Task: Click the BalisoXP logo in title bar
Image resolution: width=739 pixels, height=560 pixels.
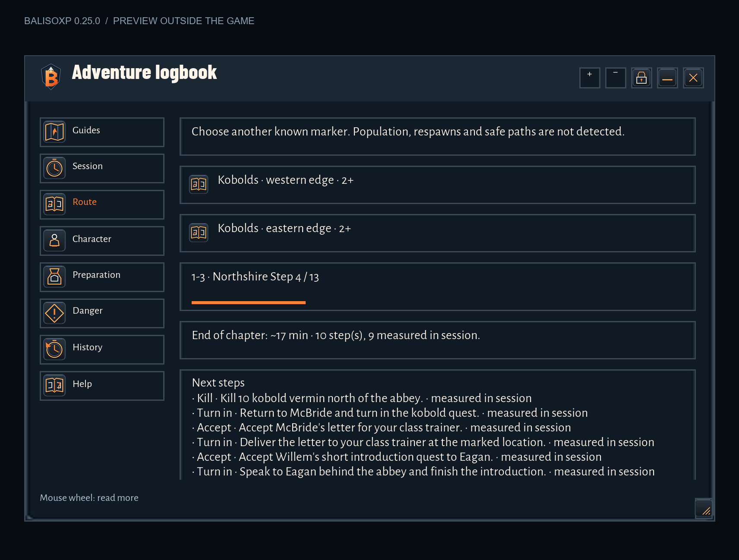Action: click(51, 77)
